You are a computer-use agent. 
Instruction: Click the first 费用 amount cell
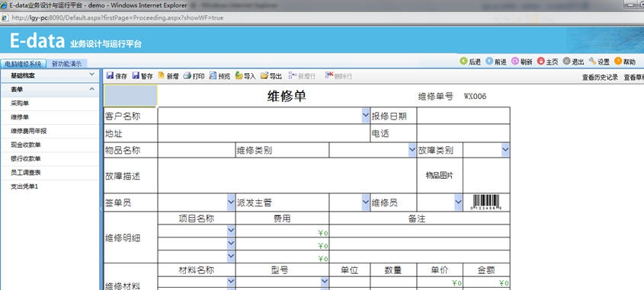coord(282,231)
